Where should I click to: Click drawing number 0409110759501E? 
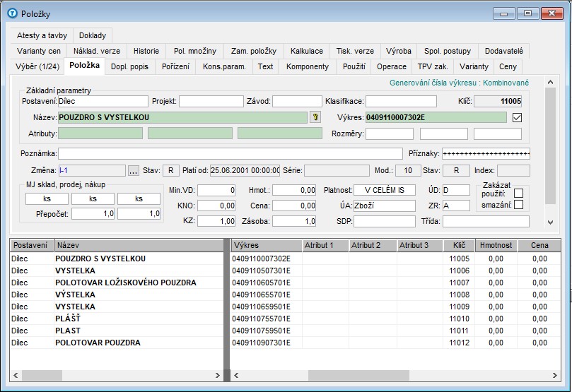pos(261,331)
